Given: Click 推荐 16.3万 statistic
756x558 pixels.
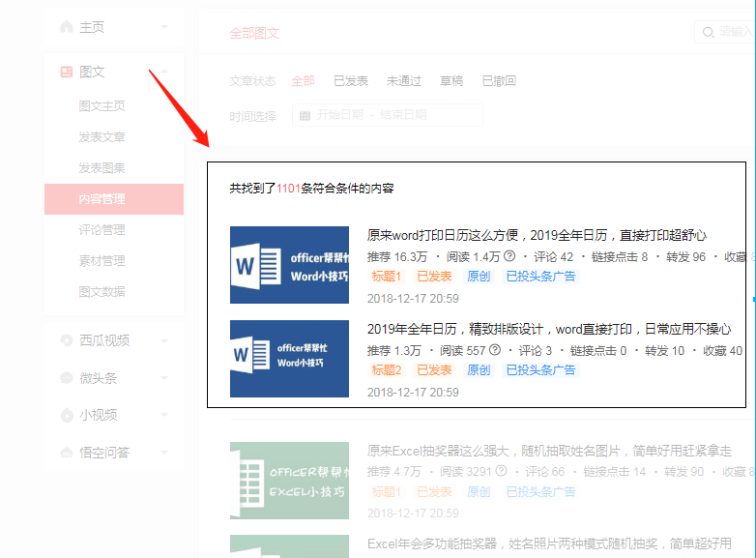Looking at the screenshot, I should click(x=397, y=256).
